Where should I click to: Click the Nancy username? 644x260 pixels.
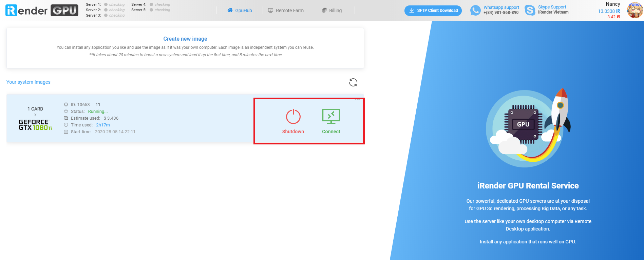pos(612,4)
